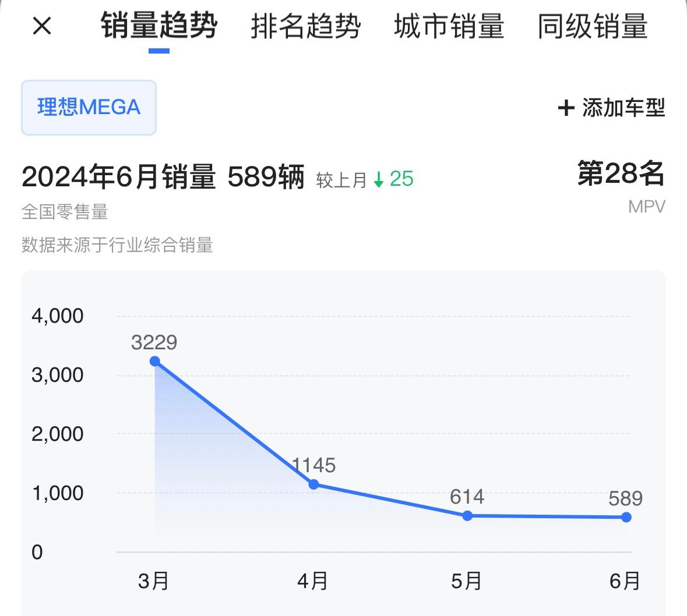The image size is (687, 616).
Task: Tap the 理想MEGA model chip
Action: pyautogui.click(x=89, y=108)
